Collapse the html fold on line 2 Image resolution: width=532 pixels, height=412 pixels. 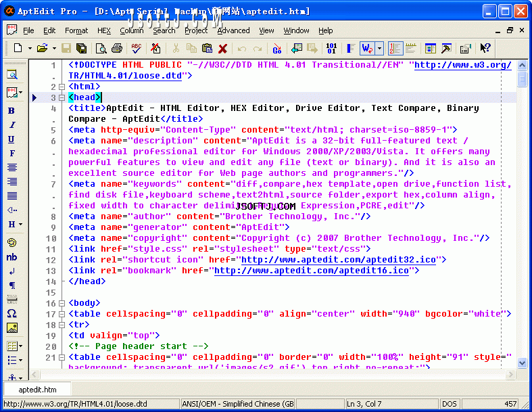(x=62, y=87)
